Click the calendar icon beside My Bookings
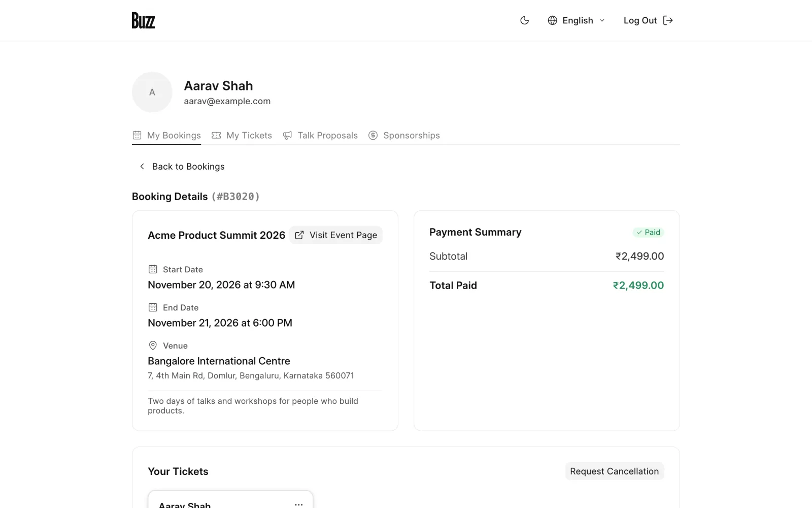812x508 pixels. click(x=137, y=135)
